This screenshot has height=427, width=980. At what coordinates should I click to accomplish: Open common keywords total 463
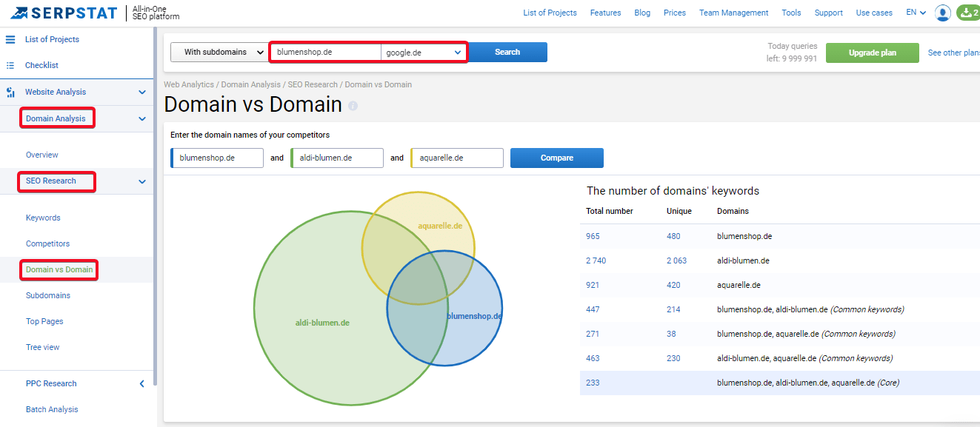(x=593, y=358)
